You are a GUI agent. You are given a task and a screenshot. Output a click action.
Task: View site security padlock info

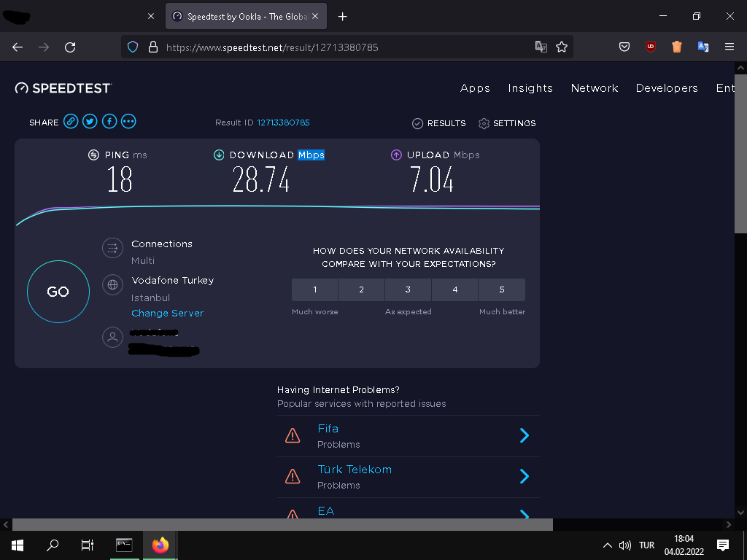click(153, 47)
